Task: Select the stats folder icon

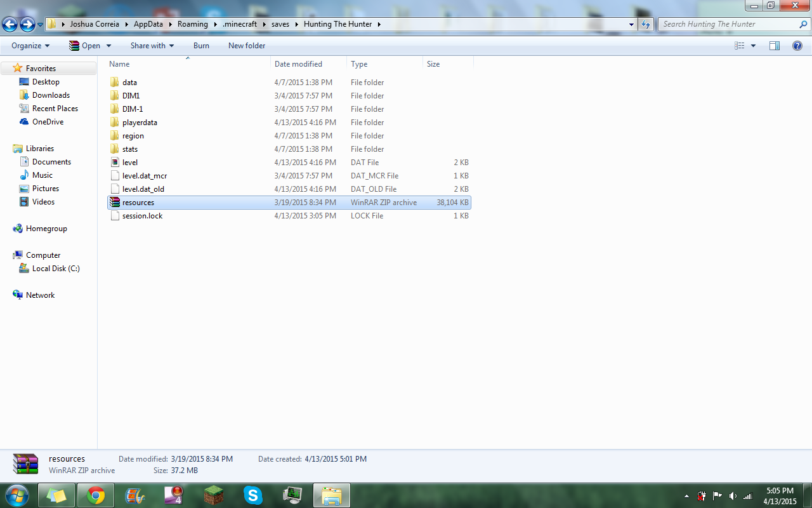Action: pos(114,149)
